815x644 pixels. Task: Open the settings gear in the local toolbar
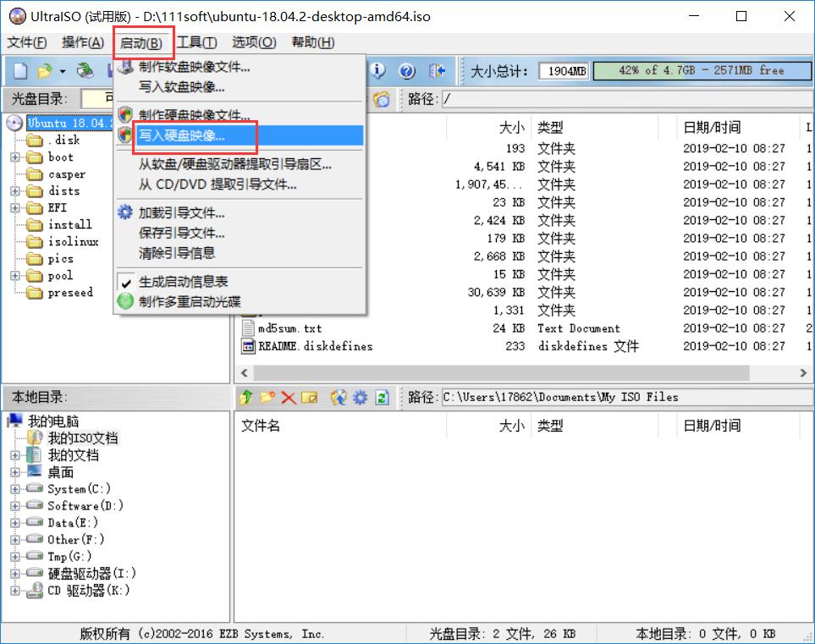(359, 397)
